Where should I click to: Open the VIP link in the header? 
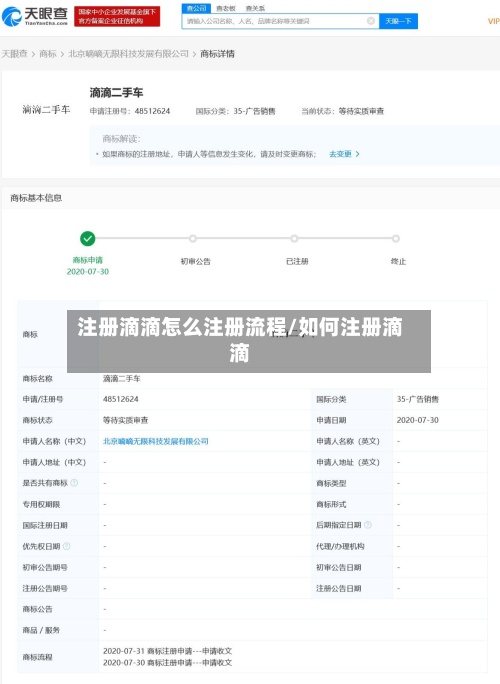coord(493,21)
